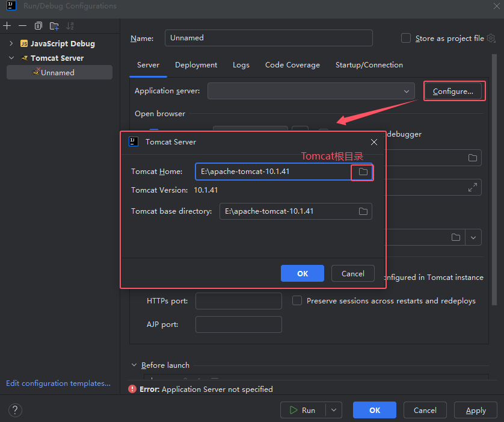
Task: Collapse the Tomcat Server tree node
Action: (x=11, y=58)
